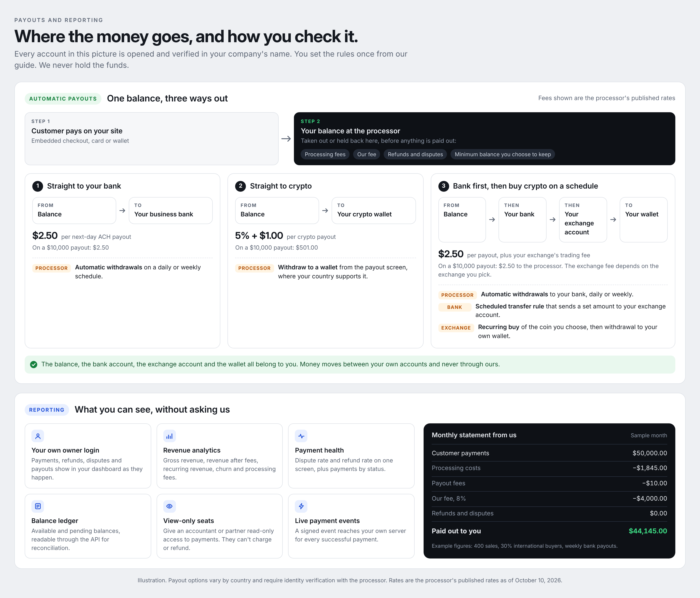The image size is (700, 598).
Task: Click the Payout fees −$10.00 amount
Action: coord(654,483)
